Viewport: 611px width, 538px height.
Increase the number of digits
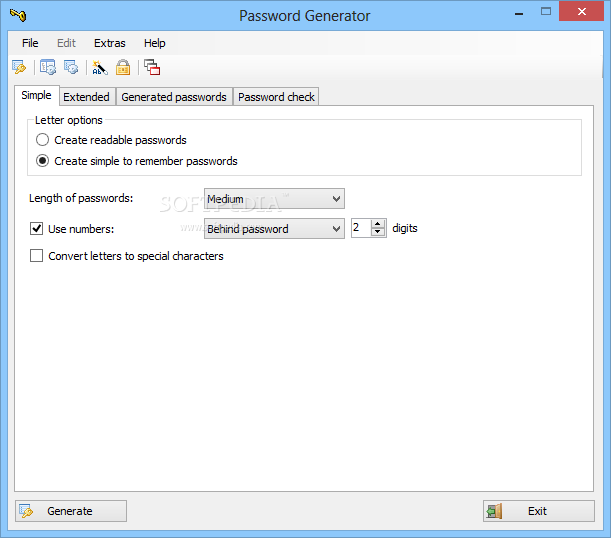[x=378, y=224]
